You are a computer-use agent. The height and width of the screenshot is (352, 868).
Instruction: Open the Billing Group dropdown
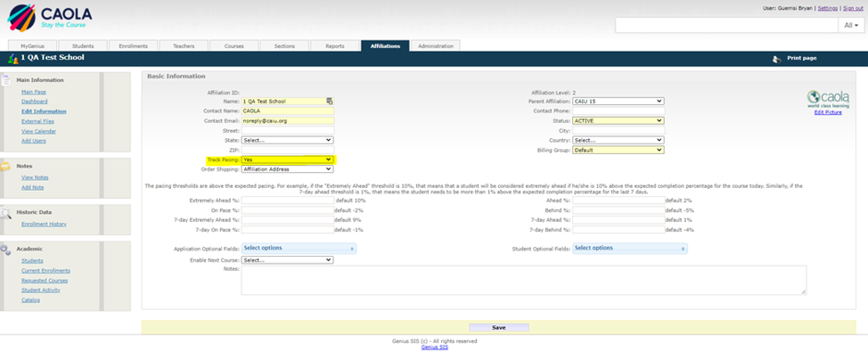click(x=618, y=150)
